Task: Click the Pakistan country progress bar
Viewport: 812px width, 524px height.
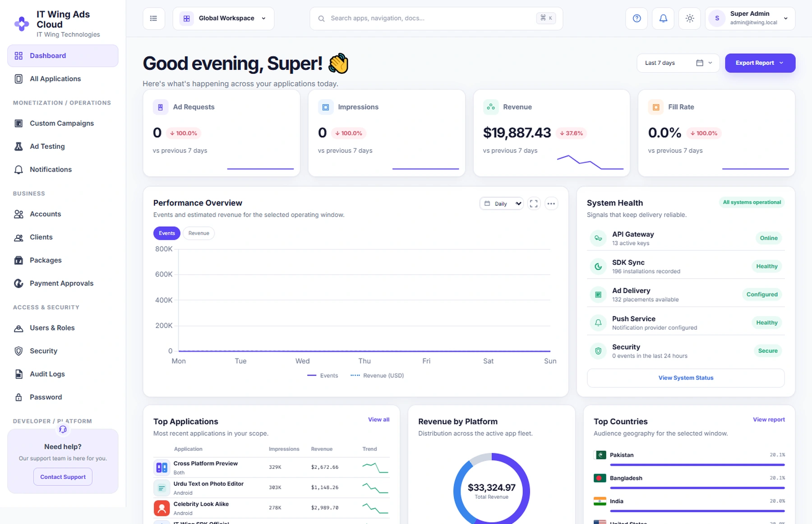Action: [x=697, y=465]
